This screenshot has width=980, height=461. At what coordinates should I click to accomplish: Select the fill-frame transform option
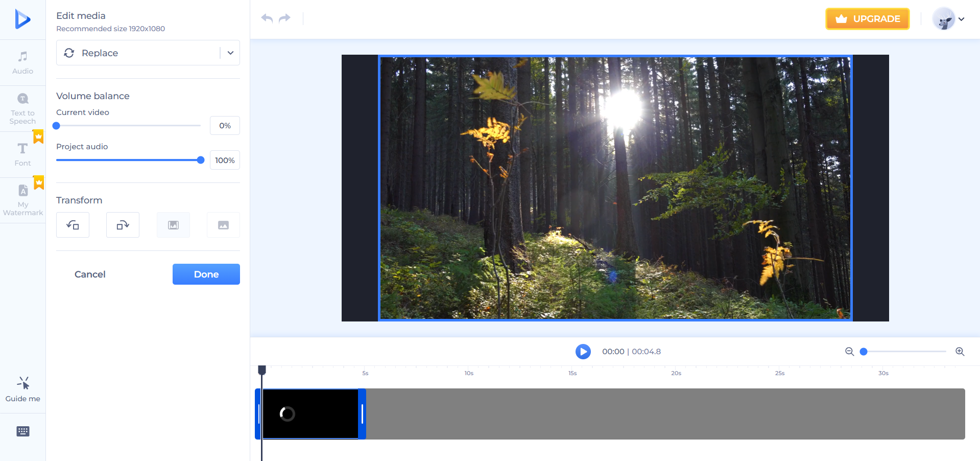coord(223,225)
